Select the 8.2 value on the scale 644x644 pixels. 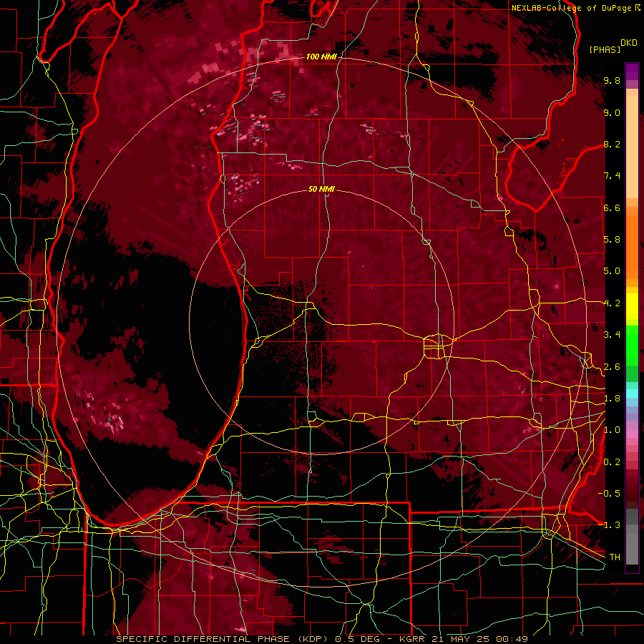[x=612, y=144]
